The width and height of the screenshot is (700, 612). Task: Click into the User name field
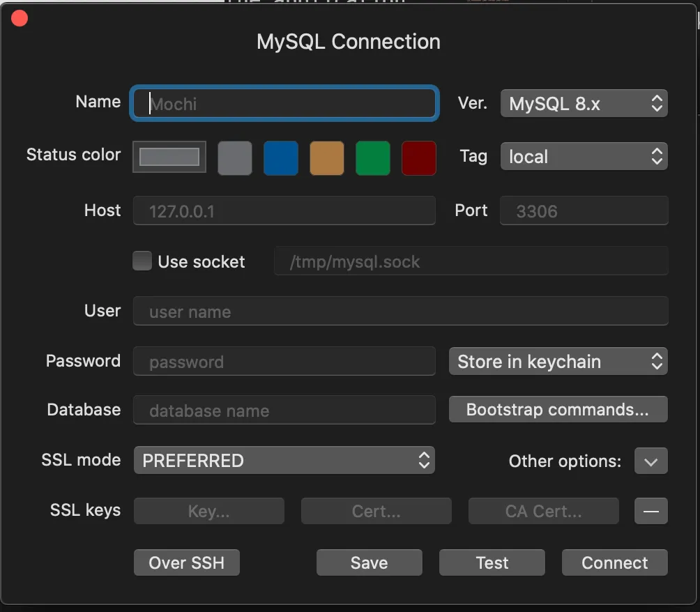tap(400, 312)
